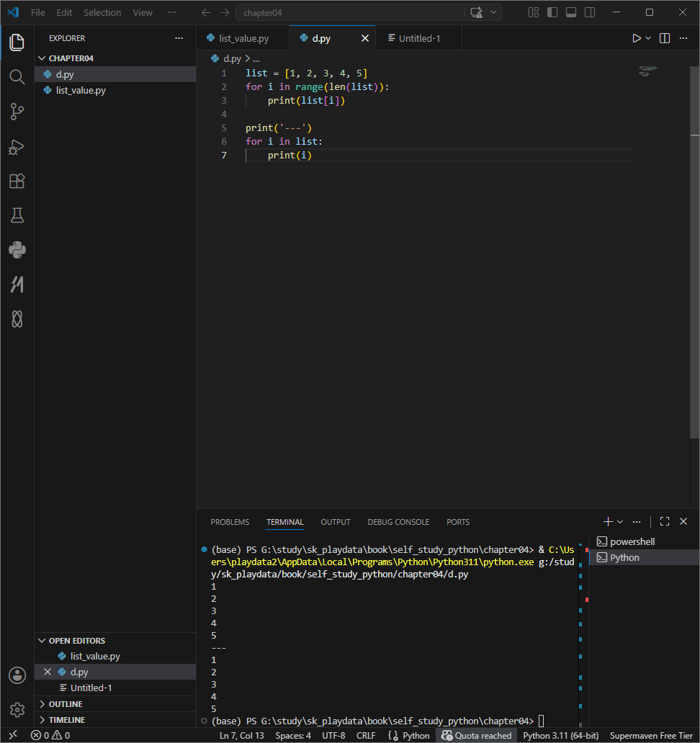The height and width of the screenshot is (743, 700).
Task: Open the Edit menu
Action: (64, 13)
